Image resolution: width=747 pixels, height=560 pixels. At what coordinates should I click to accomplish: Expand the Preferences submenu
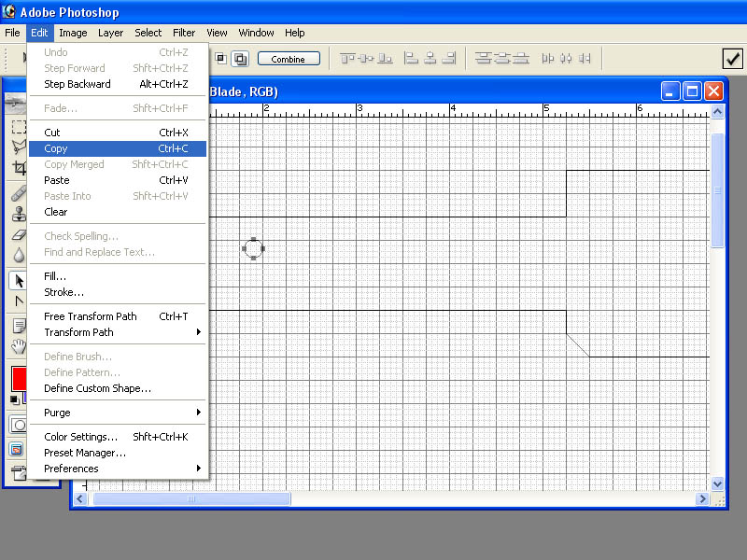118,469
